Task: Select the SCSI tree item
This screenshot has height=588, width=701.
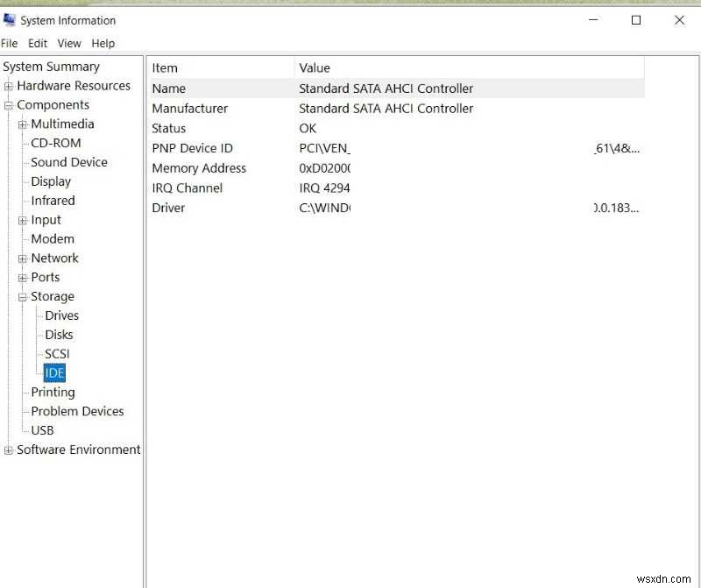Action: pyautogui.click(x=57, y=353)
